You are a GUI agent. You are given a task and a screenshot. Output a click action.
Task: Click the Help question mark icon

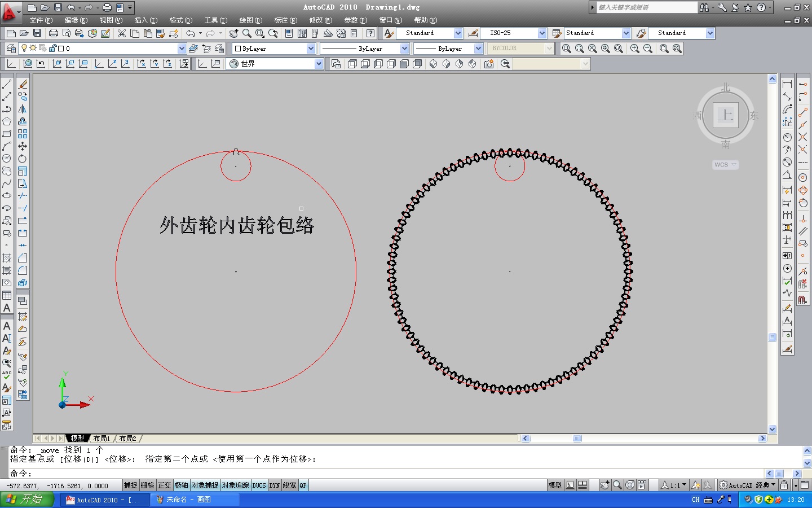click(x=370, y=33)
